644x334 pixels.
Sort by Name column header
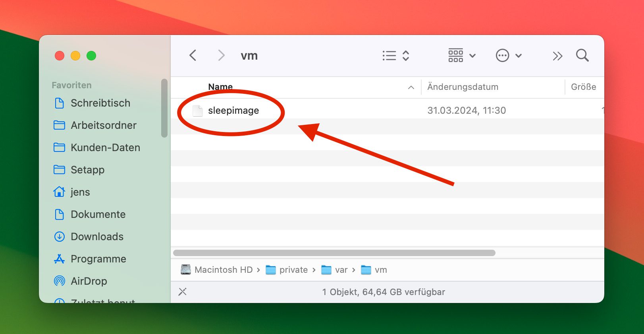point(220,87)
